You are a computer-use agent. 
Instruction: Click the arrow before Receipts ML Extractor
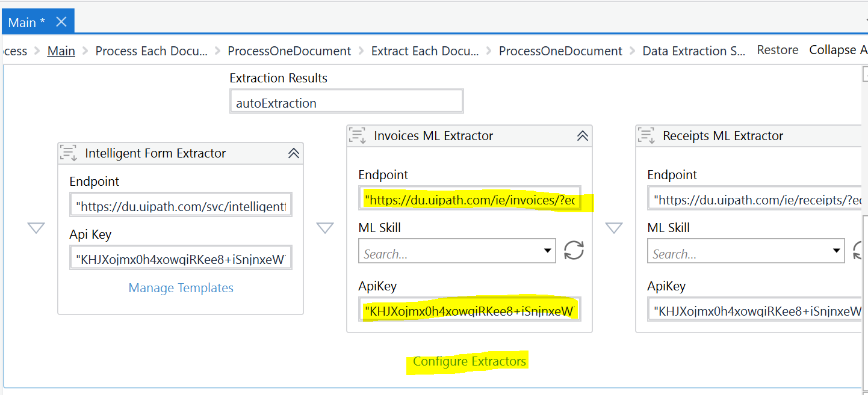pos(614,228)
